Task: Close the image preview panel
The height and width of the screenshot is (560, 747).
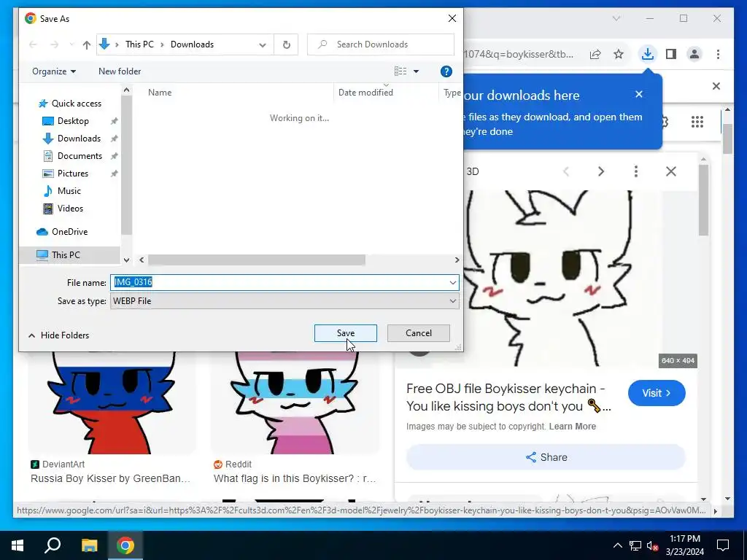Action: [x=671, y=171]
